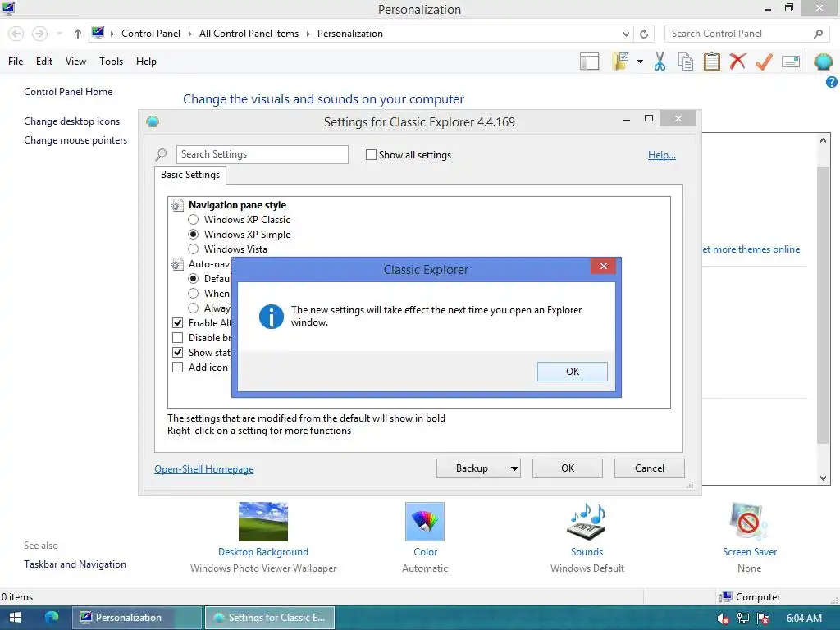Click Cancel in the Settings dialog
Screen dimensions: 840x630
pos(650,468)
